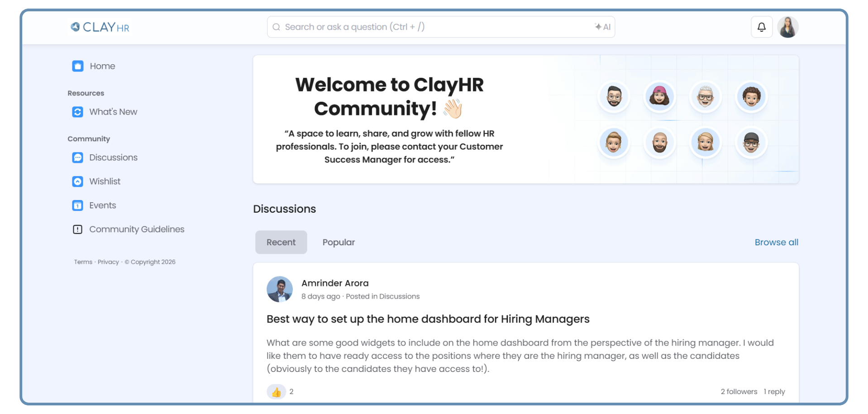Image resolution: width=868 pixels, height=414 pixels.
Task: Click the Events calendar icon
Action: coord(78,205)
